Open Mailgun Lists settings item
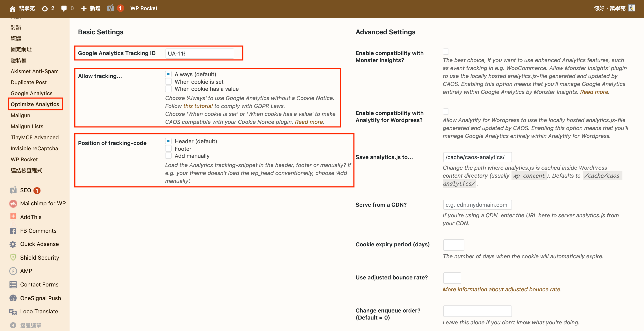Viewport: 644px width, 331px height. 27,126
